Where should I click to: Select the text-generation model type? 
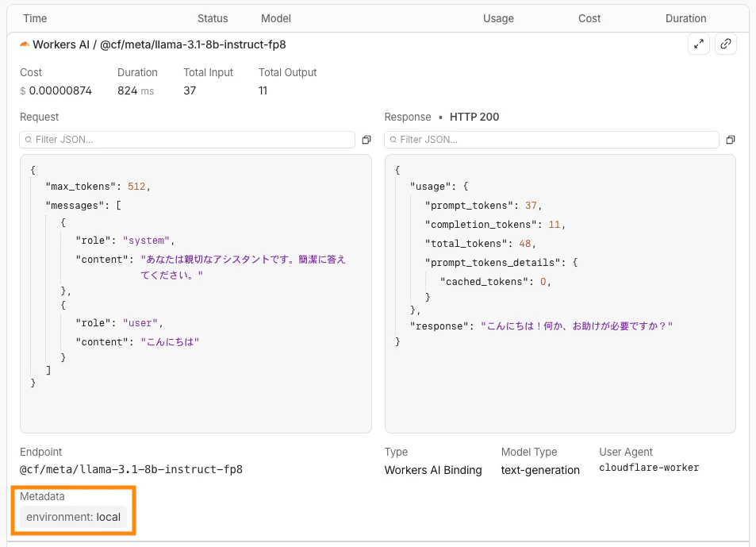(540, 470)
